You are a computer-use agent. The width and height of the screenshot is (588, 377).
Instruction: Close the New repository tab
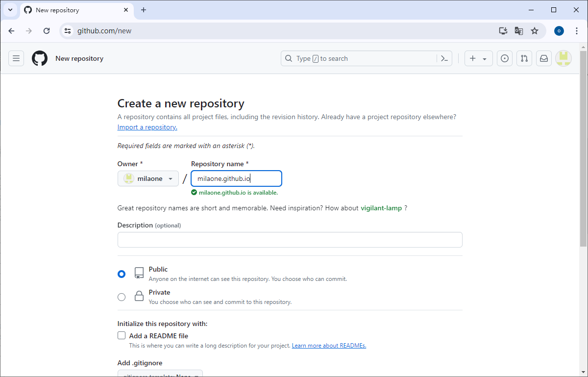click(x=126, y=10)
